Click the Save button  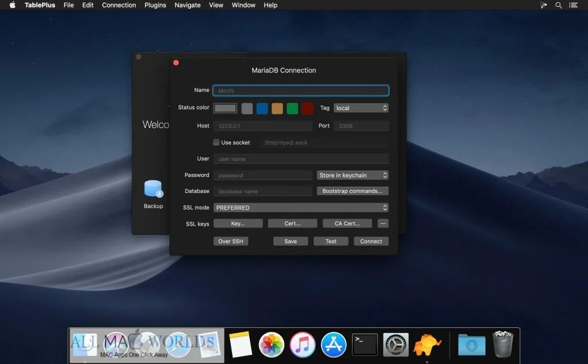tap(291, 241)
